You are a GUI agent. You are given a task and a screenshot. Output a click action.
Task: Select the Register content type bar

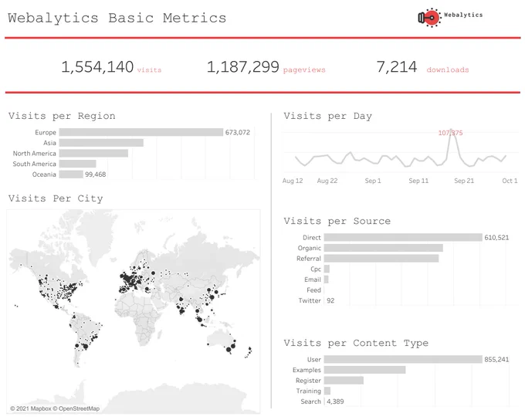tap(344, 381)
